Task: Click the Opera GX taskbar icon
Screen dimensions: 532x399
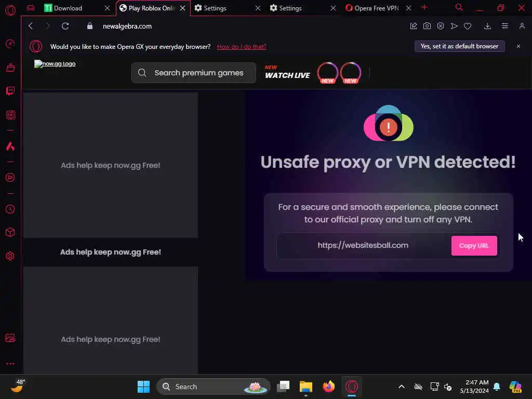Action: pyautogui.click(x=352, y=387)
